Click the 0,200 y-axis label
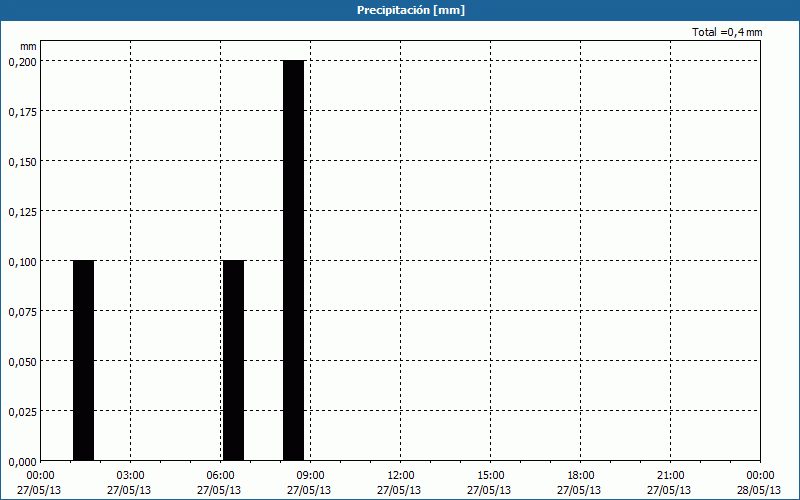Image resolution: width=800 pixels, height=500 pixels. click(x=22, y=62)
